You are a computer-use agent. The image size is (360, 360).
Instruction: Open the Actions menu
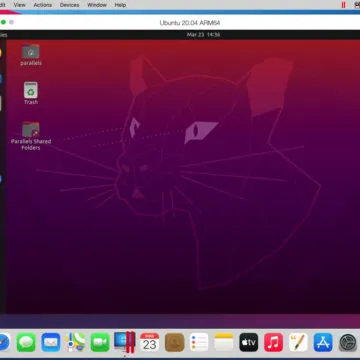click(43, 5)
